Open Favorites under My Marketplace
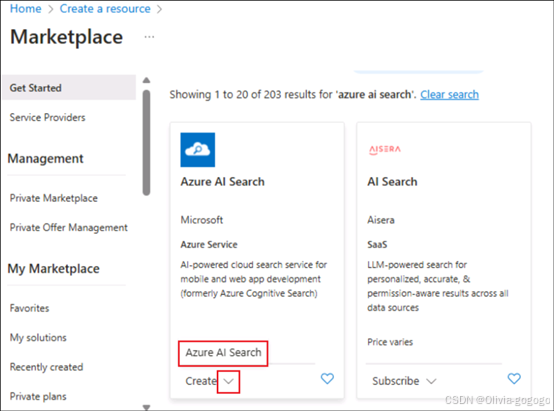Viewport: 554px width, 411px height. coord(29,308)
